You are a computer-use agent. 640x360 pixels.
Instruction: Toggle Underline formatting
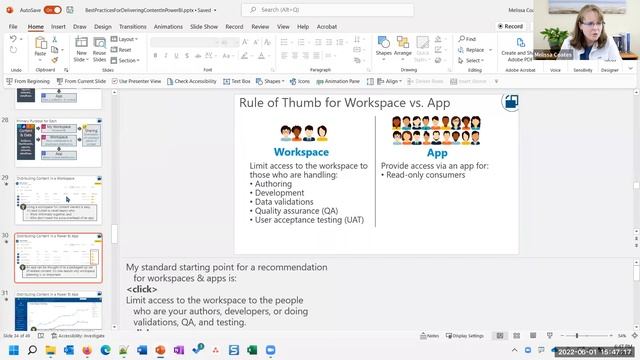click(176, 56)
